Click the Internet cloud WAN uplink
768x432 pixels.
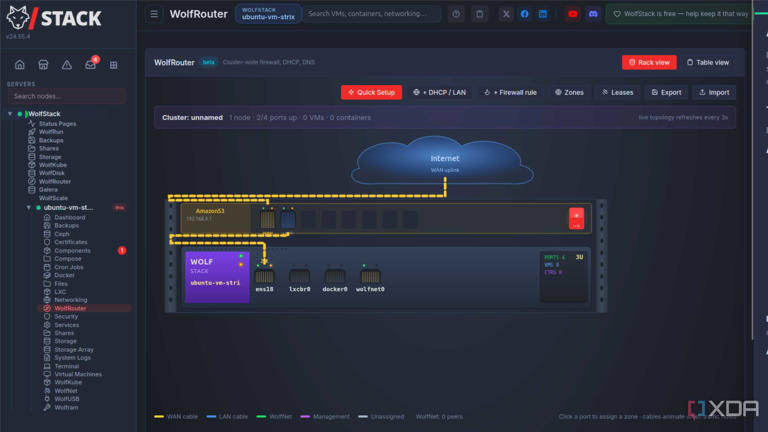coord(443,161)
